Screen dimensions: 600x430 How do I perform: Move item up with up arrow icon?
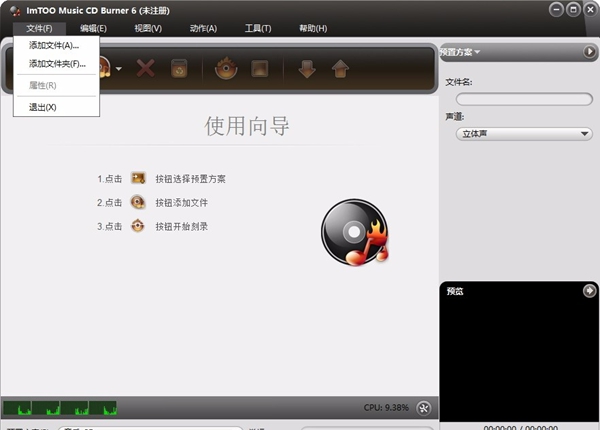click(x=340, y=69)
